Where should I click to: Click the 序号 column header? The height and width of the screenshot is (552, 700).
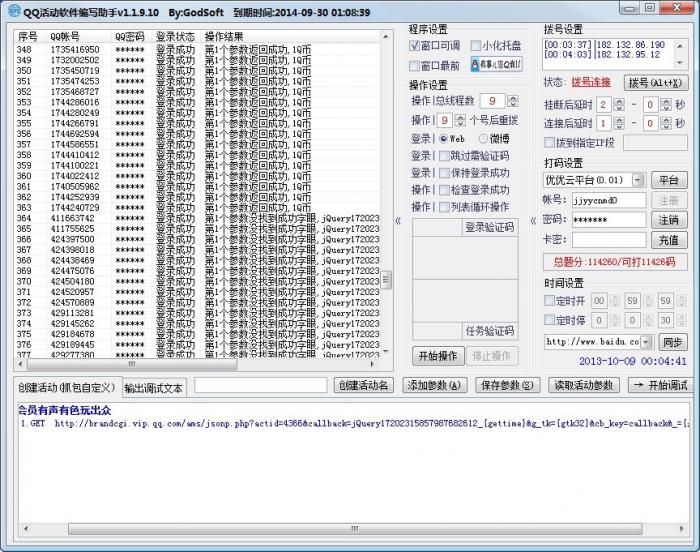click(x=28, y=37)
